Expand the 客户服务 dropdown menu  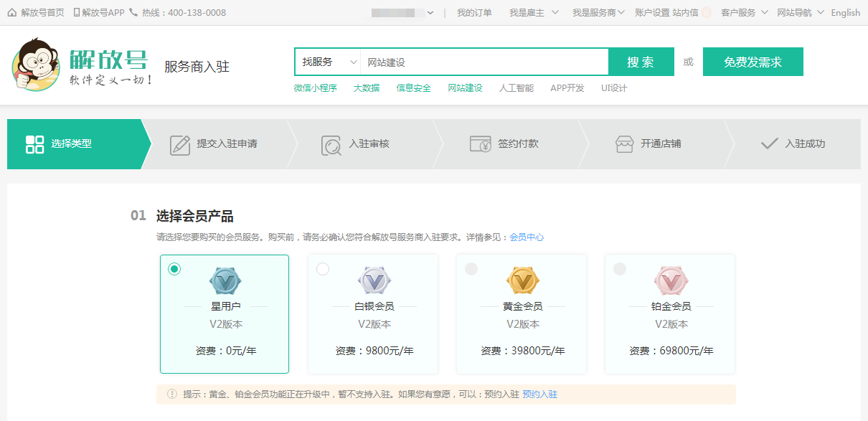pyautogui.click(x=744, y=13)
